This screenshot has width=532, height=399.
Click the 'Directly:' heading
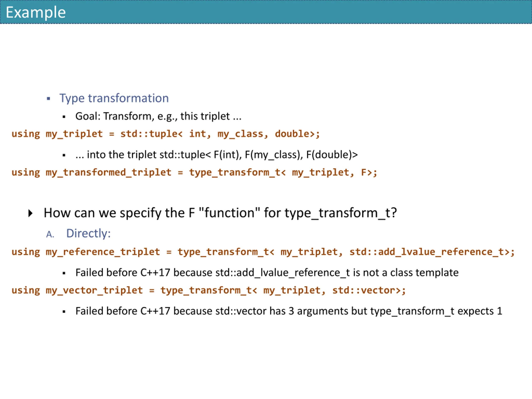(89, 234)
